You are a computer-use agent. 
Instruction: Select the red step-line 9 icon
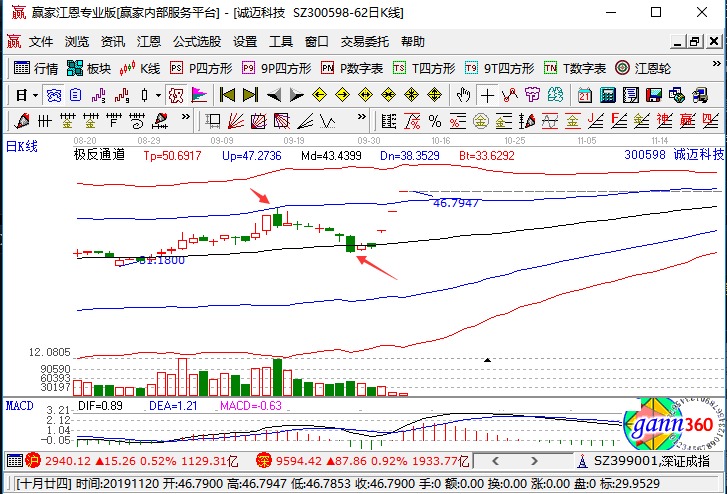[x=121, y=96]
